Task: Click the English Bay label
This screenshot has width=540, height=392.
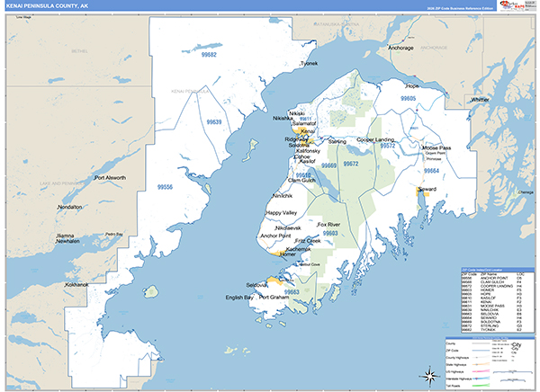Action: coord(239,298)
